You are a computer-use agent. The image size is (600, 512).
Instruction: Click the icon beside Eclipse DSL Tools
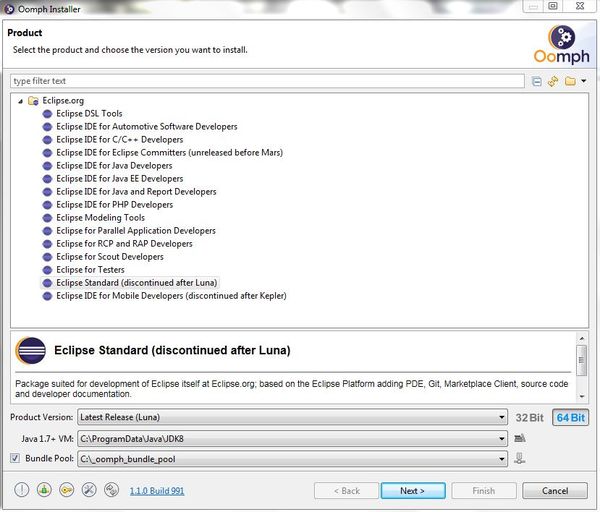click(x=47, y=114)
